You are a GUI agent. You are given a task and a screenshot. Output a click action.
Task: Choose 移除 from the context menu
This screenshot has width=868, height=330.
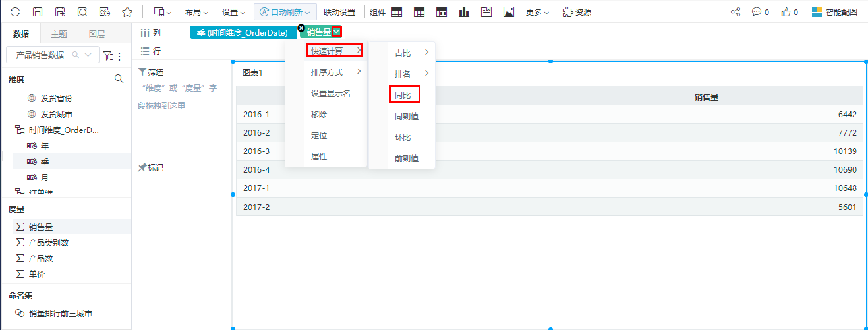point(326,114)
